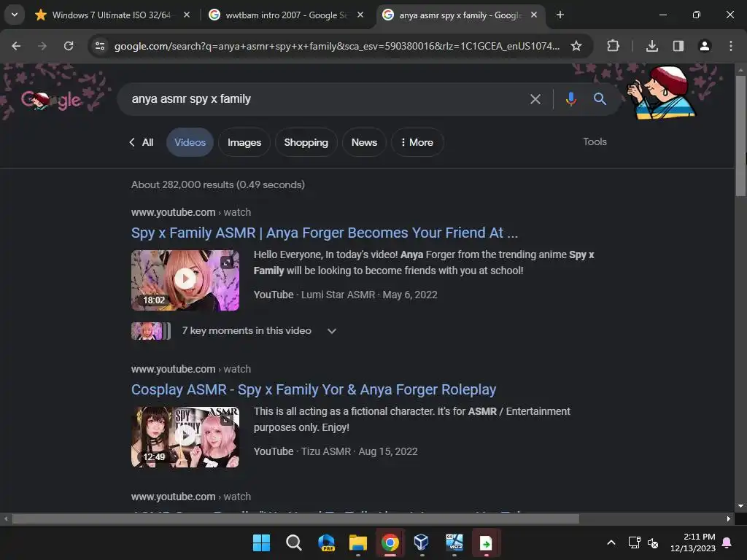Close the wwtbam intro 2007 tab
747x560 pixels.
(x=360, y=15)
